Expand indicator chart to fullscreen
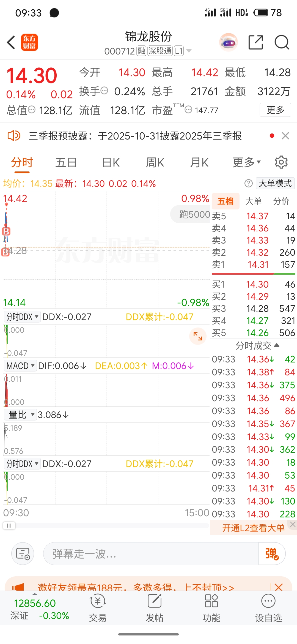 click(198, 336)
